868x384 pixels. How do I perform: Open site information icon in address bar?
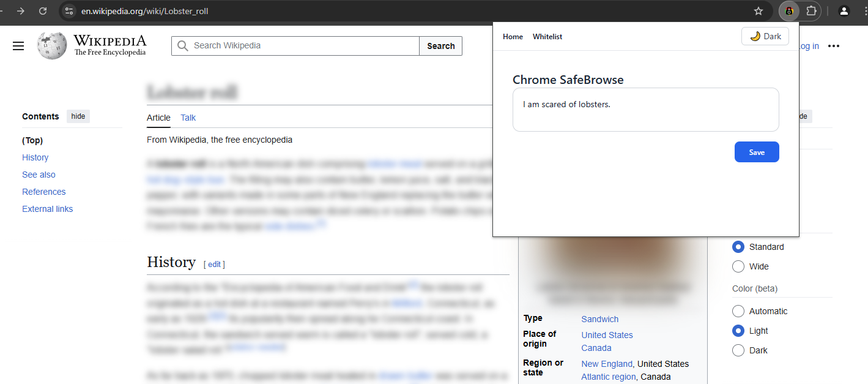click(69, 11)
